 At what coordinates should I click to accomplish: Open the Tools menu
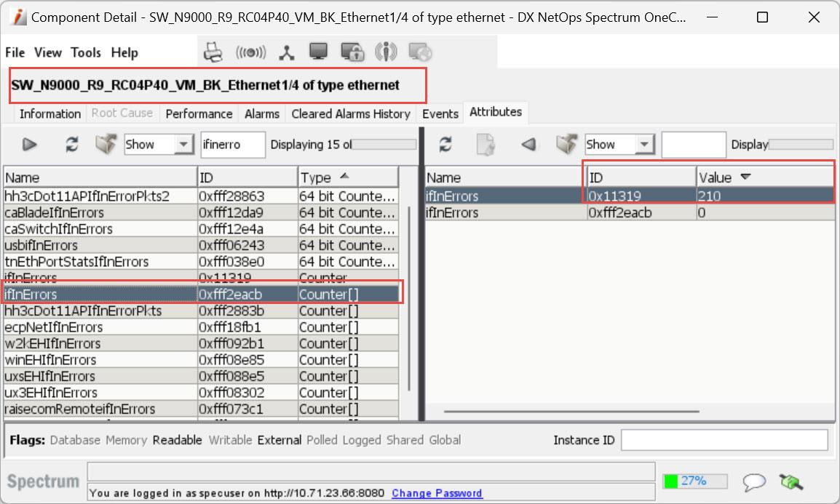pos(86,52)
